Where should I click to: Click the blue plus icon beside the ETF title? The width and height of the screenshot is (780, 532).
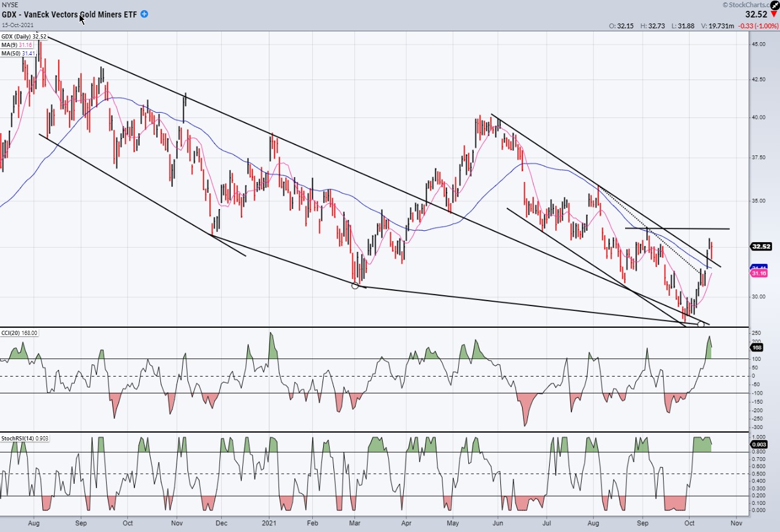pos(144,14)
